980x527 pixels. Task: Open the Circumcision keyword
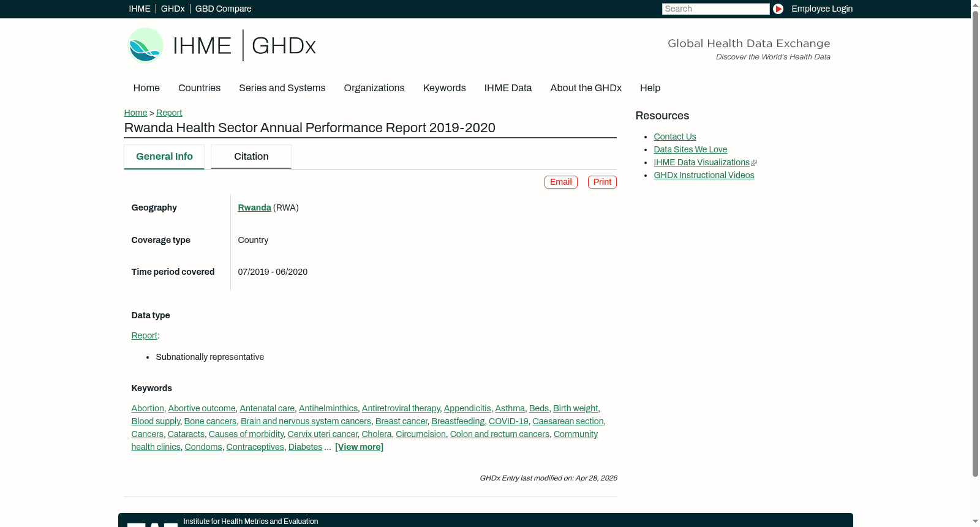pos(421,434)
